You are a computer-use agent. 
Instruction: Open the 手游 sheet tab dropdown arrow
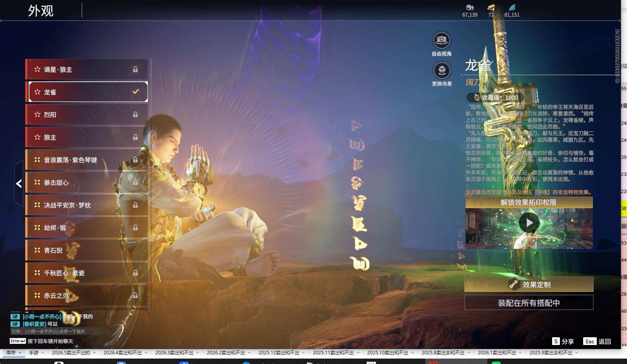click(x=43, y=353)
